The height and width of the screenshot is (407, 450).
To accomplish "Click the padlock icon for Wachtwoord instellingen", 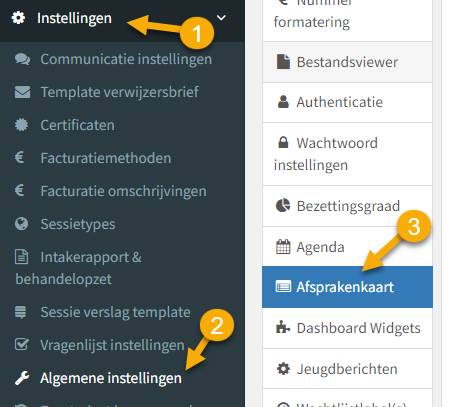I will coord(283,143).
